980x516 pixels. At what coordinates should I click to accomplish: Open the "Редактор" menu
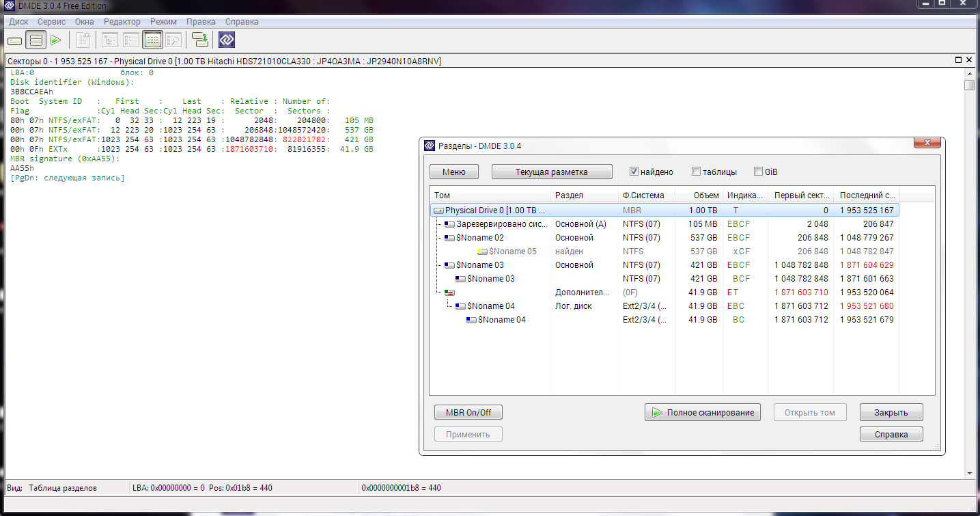click(x=122, y=22)
